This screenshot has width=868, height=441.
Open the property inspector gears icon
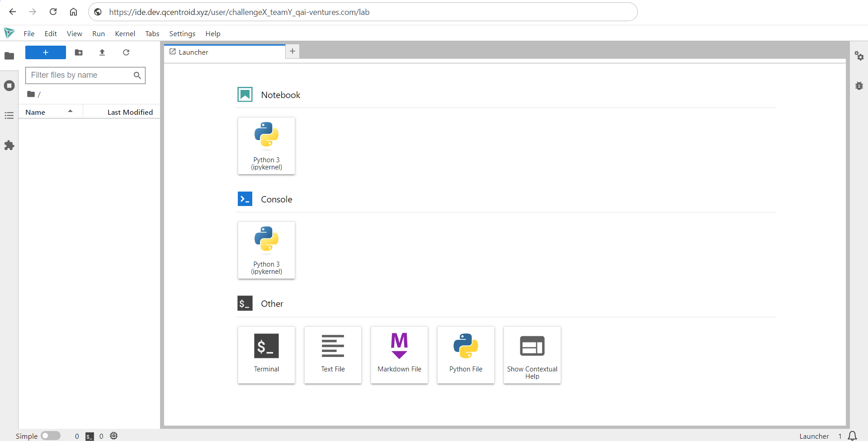pyautogui.click(x=859, y=56)
